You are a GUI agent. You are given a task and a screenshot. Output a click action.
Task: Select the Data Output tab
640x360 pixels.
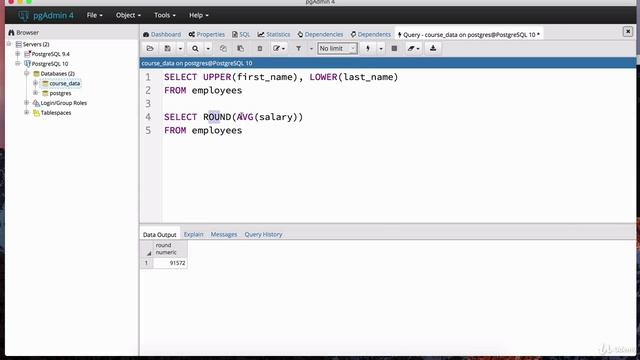coord(160,235)
